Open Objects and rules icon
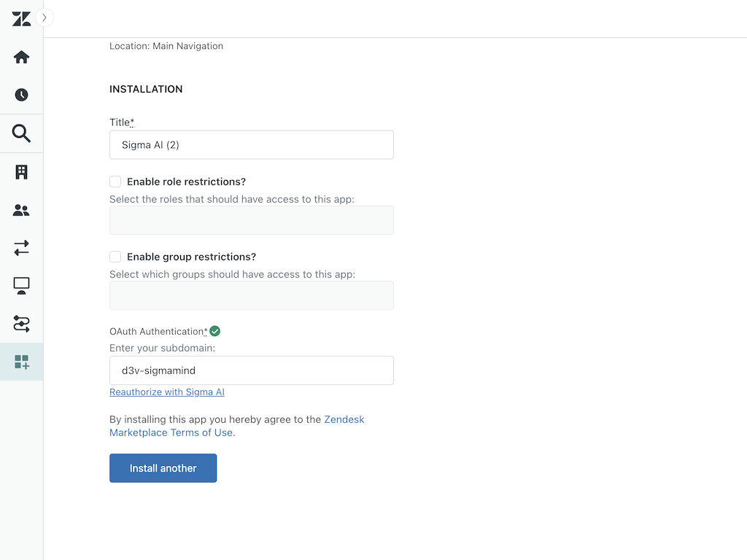The width and height of the screenshot is (747, 560). (21, 324)
